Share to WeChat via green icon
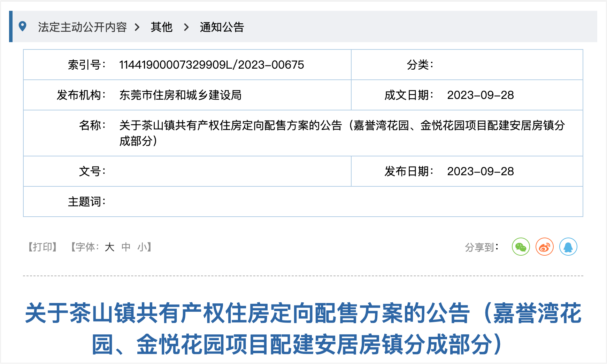 521,247
